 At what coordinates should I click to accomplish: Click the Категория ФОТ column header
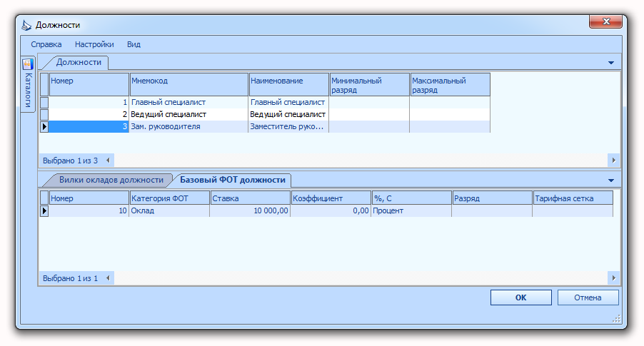point(169,198)
